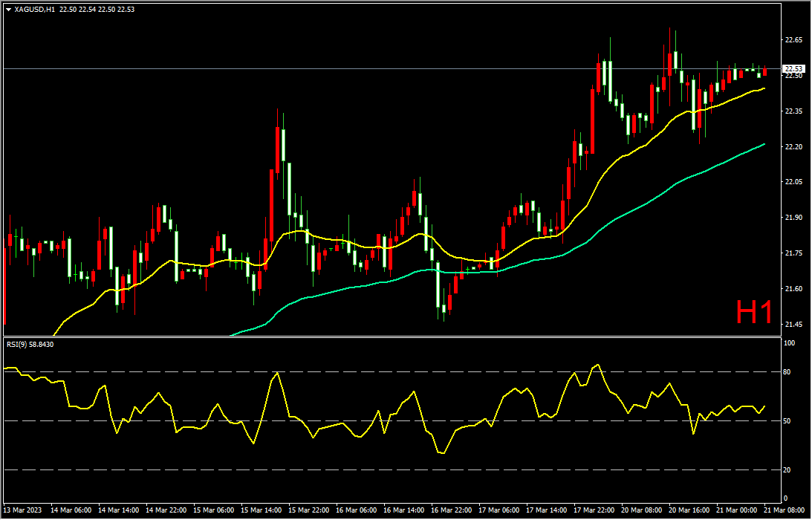Click the RSI 20 dashed level line
Viewport: 812px width, 520px height.
click(x=392, y=469)
